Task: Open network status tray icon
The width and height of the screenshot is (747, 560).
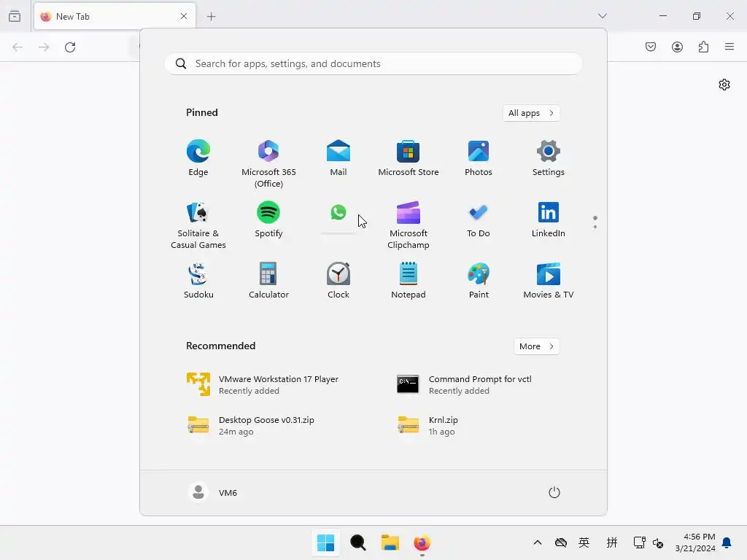Action: coord(639,542)
